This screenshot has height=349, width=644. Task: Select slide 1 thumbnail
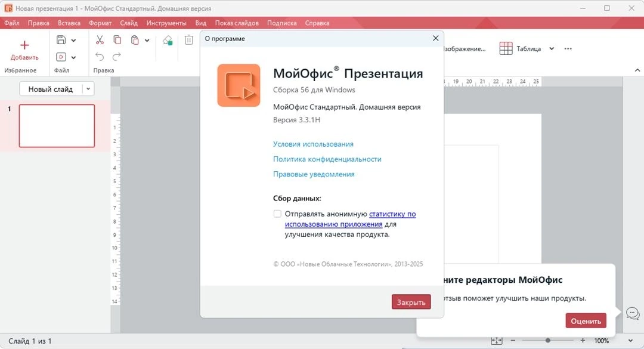coord(57,126)
